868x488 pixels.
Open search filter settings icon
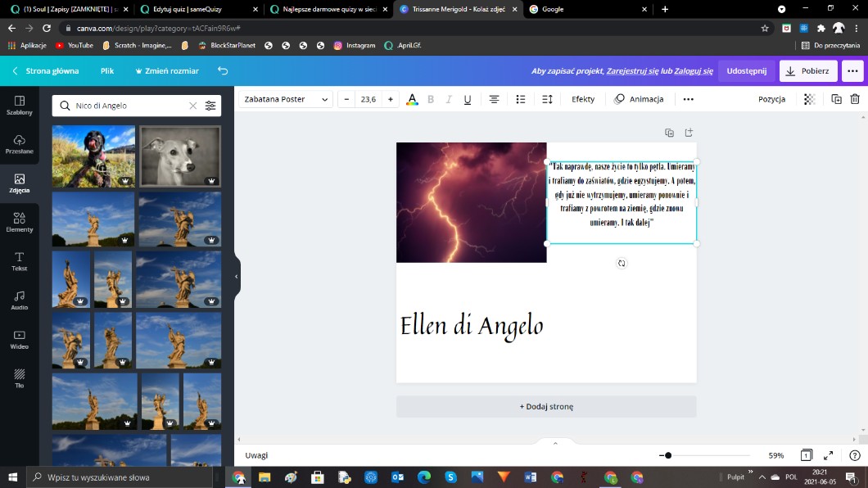pos(210,106)
